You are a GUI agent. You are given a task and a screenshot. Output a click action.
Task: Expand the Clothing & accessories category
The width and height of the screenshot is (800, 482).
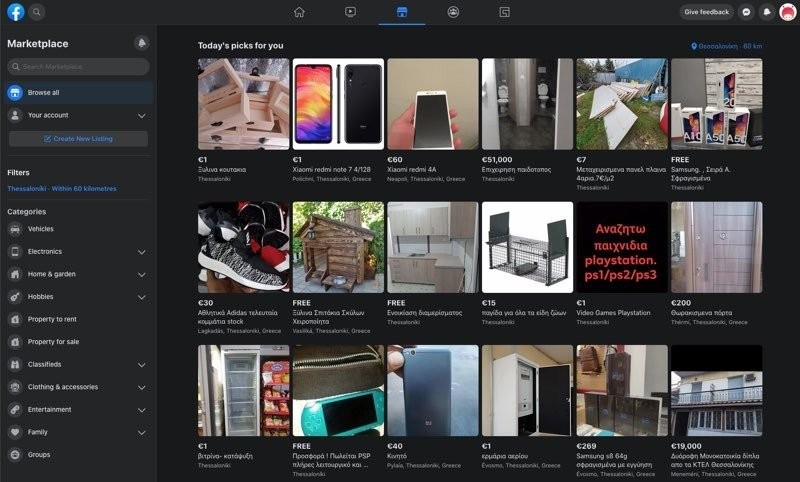pyautogui.click(x=142, y=388)
